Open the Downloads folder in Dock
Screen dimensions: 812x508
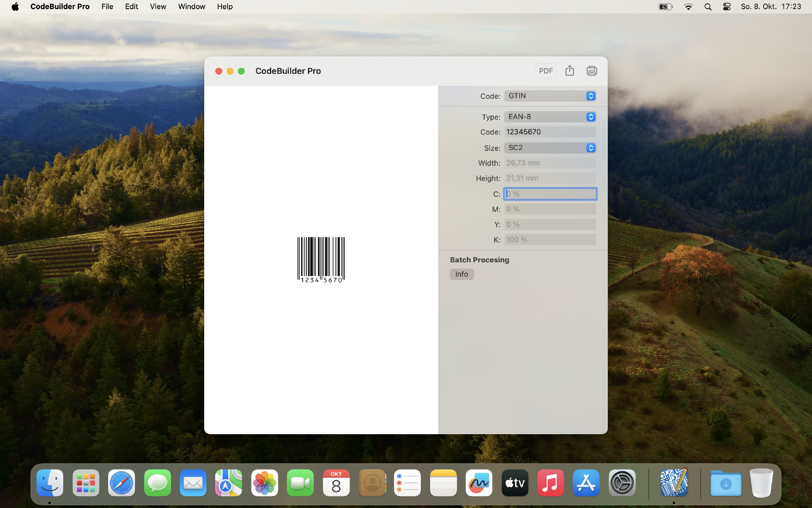pos(726,483)
